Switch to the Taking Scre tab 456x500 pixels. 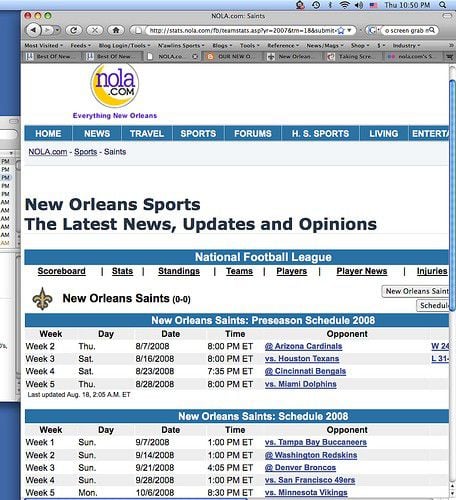(x=353, y=57)
